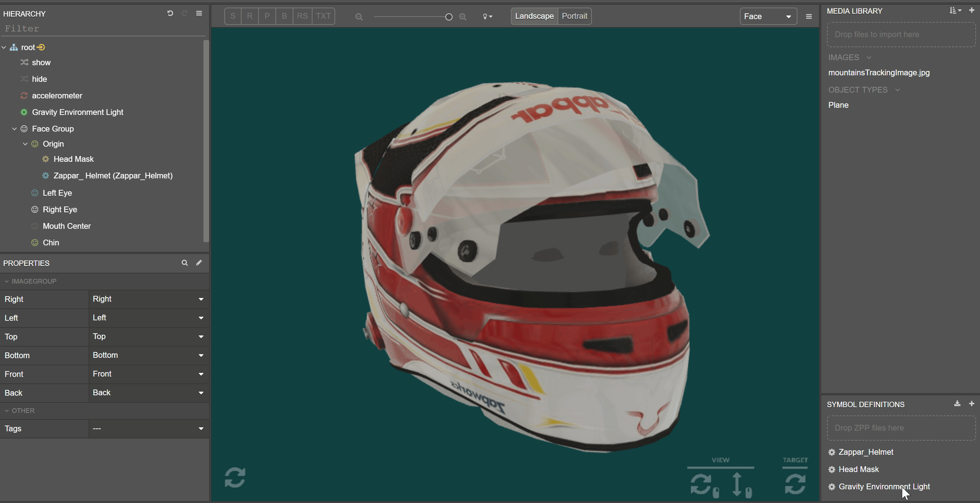Screen dimensions: 980x503
Task: Click the Hierarchy Filter input field
Action: [103, 28]
